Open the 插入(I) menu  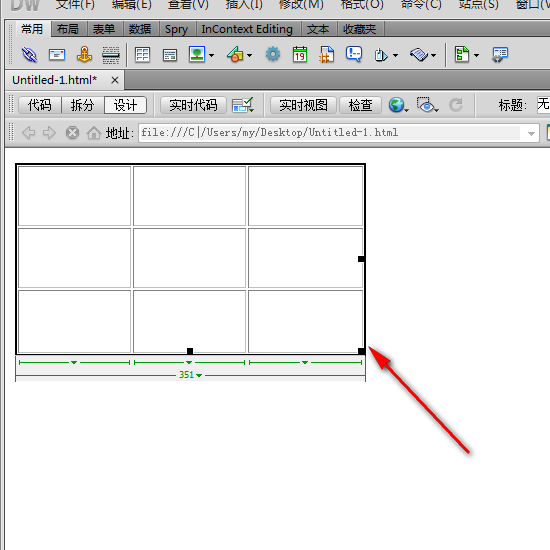pyautogui.click(x=244, y=5)
